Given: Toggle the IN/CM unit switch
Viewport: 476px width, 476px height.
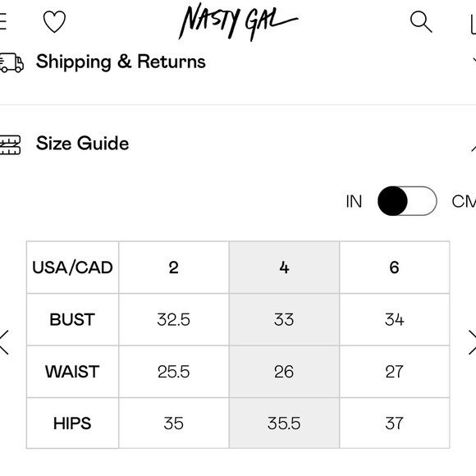Looking at the screenshot, I should point(407,201).
